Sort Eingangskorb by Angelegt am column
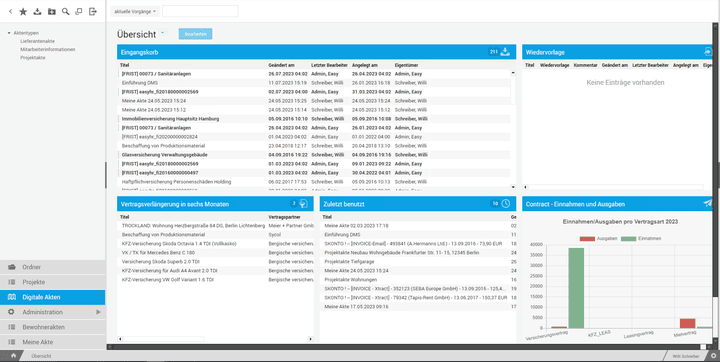Image resolution: width=720 pixels, height=362 pixels. click(365, 65)
